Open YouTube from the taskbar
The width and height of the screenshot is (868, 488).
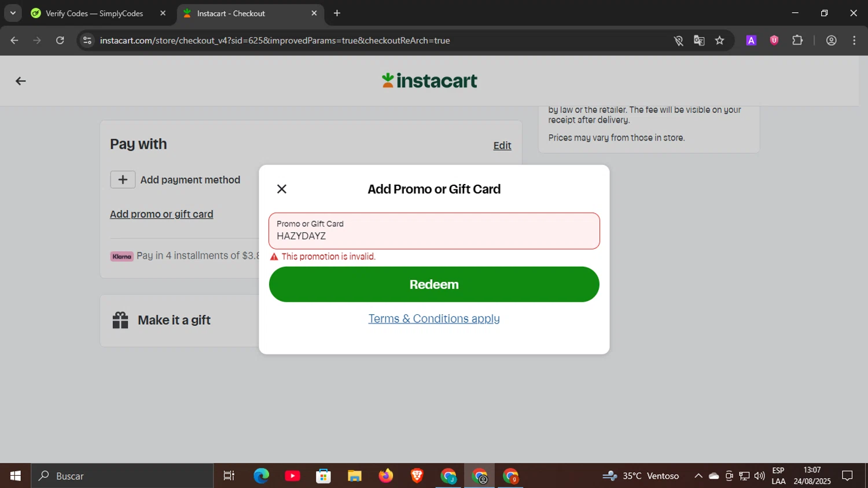(x=292, y=476)
